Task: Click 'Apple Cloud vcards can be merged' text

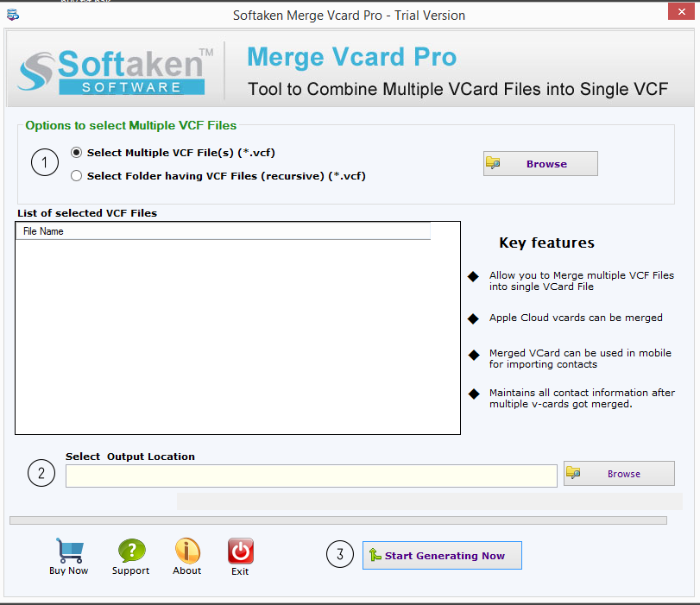Action: (576, 318)
